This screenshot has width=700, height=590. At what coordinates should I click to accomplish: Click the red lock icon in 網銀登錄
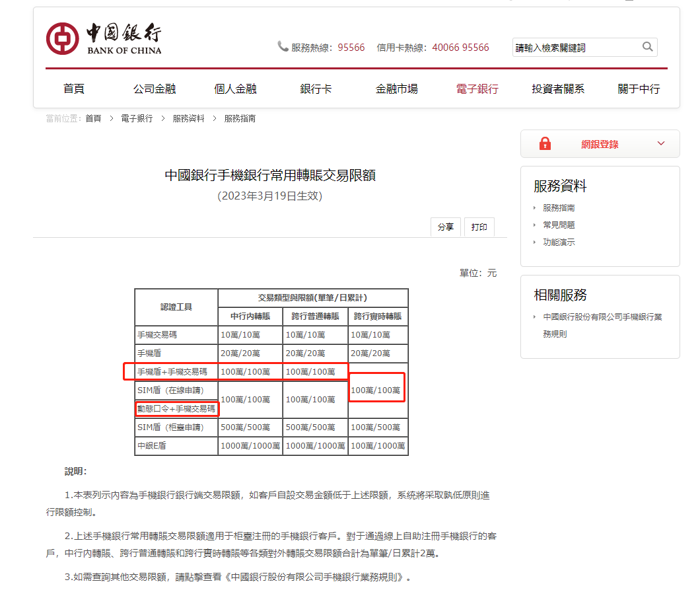coord(545,143)
